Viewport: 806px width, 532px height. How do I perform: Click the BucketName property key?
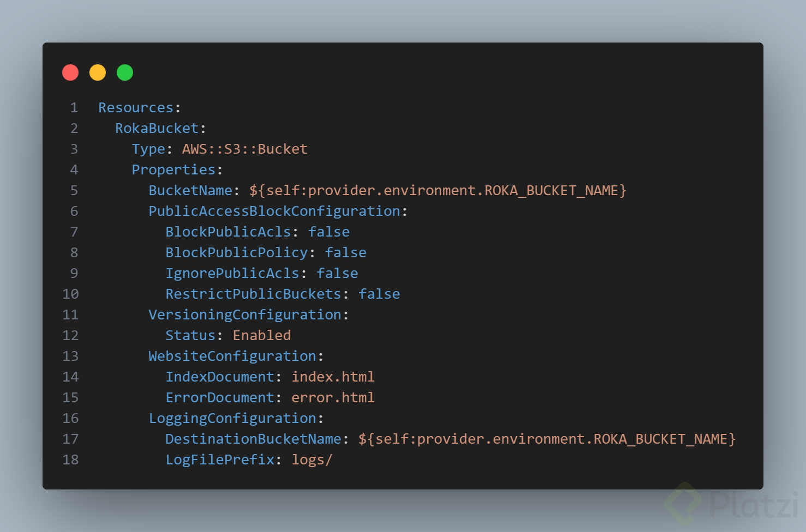point(190,191)
